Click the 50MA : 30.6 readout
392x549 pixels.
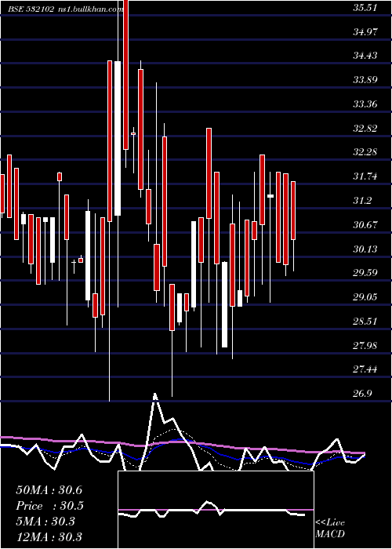click(x=49, y=490)
